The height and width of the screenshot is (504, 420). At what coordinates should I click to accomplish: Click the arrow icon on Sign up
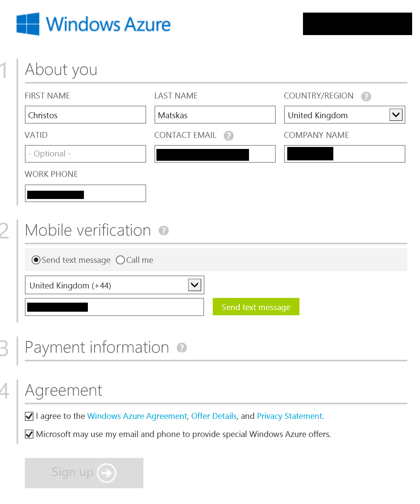pyautogui.click(x=107, y=473)
